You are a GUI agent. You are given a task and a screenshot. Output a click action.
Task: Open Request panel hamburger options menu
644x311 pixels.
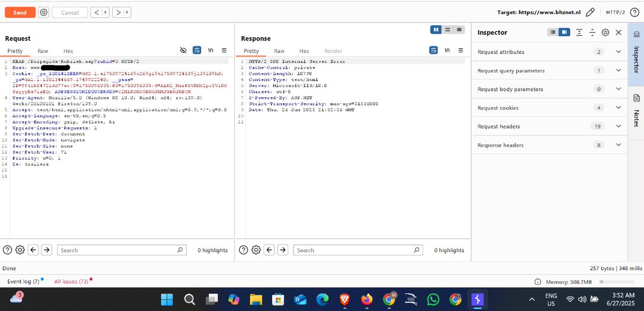[224, 50]
